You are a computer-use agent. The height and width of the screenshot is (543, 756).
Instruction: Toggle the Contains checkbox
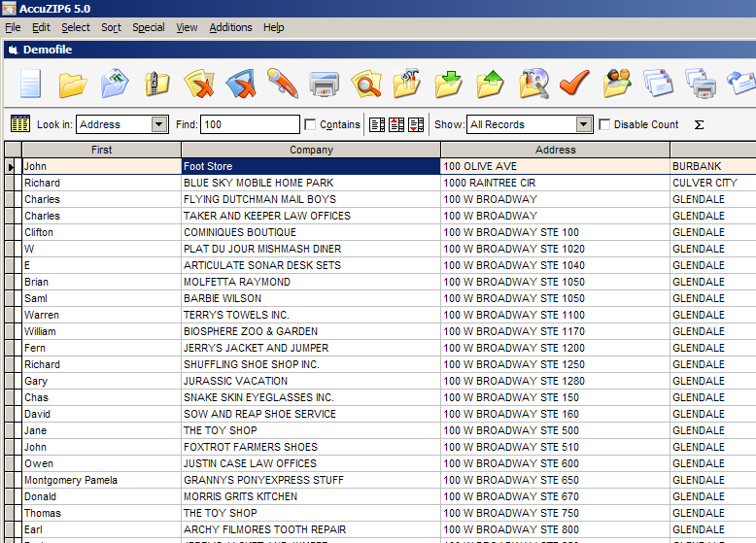pos(310,124)
